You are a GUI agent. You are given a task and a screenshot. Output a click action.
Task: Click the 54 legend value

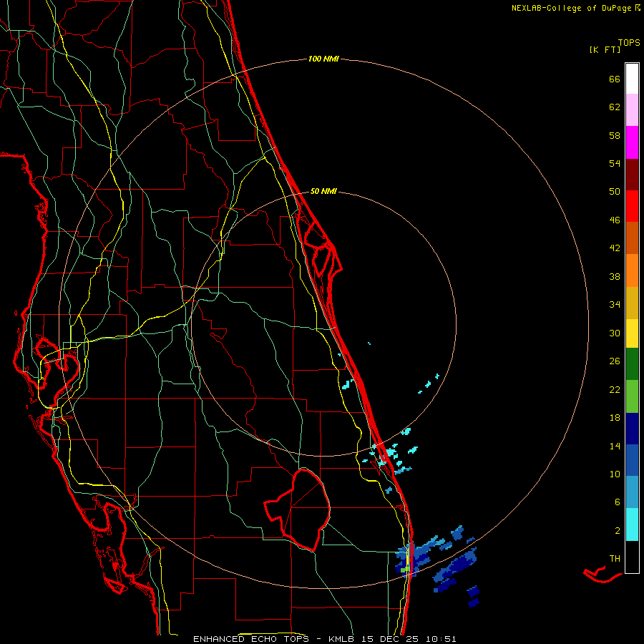click(615, 163)
